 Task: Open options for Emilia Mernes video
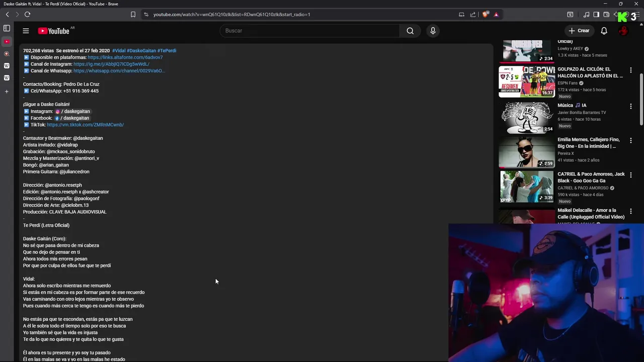coord(630,140)
